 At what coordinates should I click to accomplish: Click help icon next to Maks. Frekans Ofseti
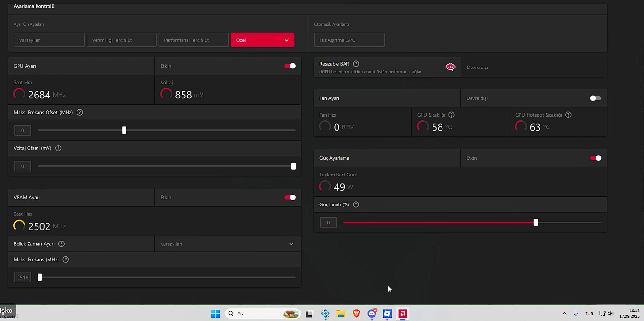click(80, 112)
